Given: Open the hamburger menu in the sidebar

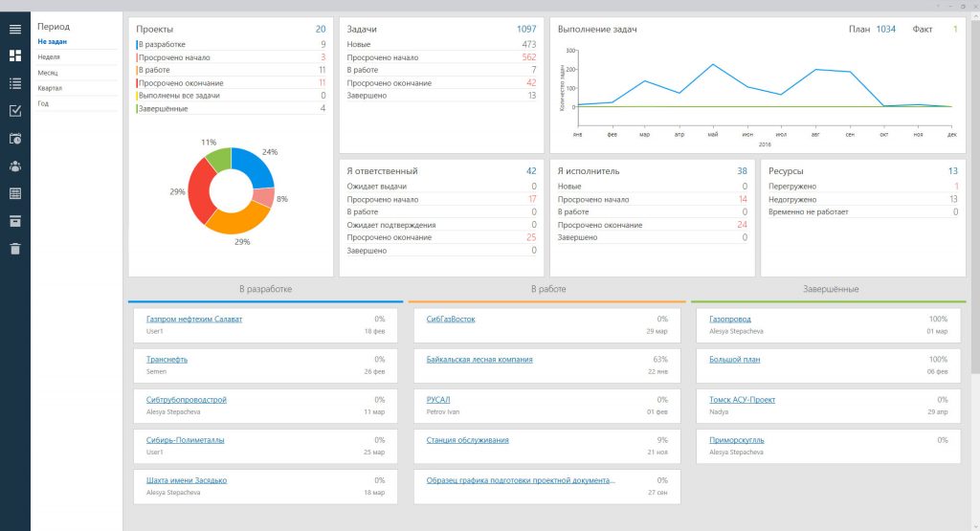Looking at the screenshot, I should pyautogui.click(x=14, y=29).
